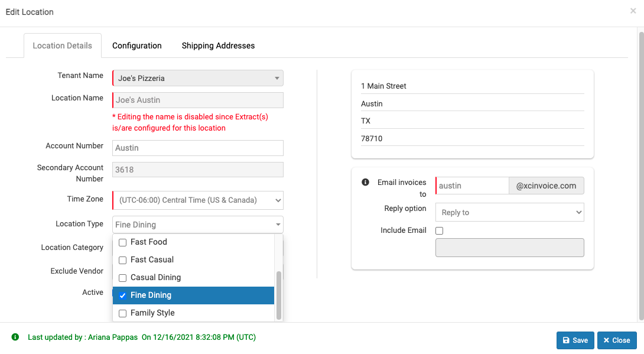Screen dimensions: 644x354
Task: Click the save disk icon on the Save button
Action: (566, 340)
